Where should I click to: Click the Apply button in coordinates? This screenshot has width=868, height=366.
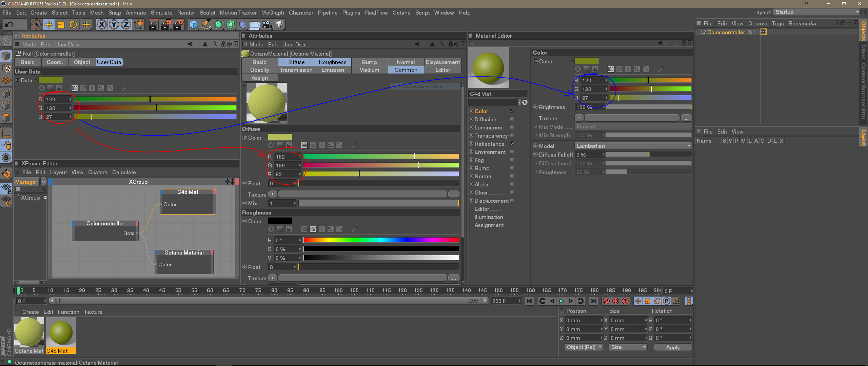tap(672, 347)
